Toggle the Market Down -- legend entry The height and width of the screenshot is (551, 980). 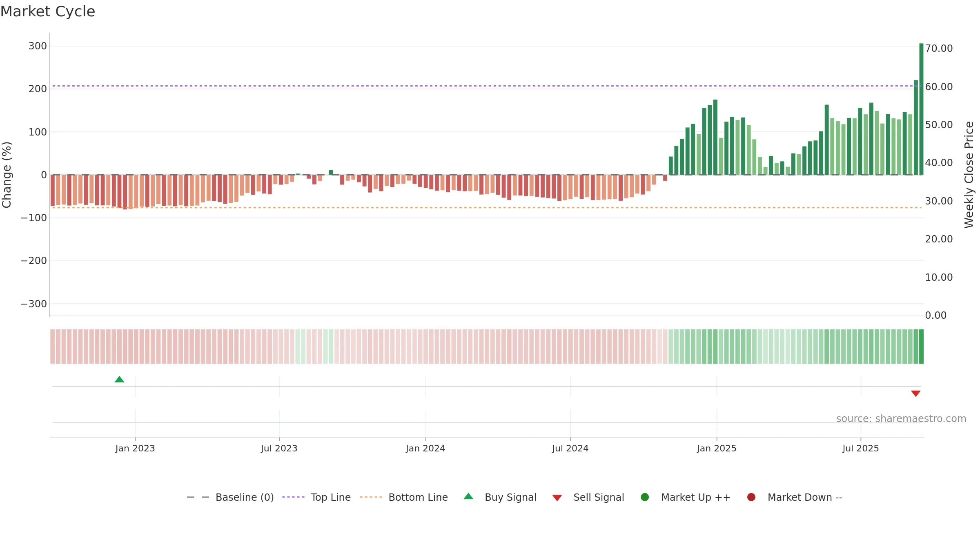pos(794,497)
